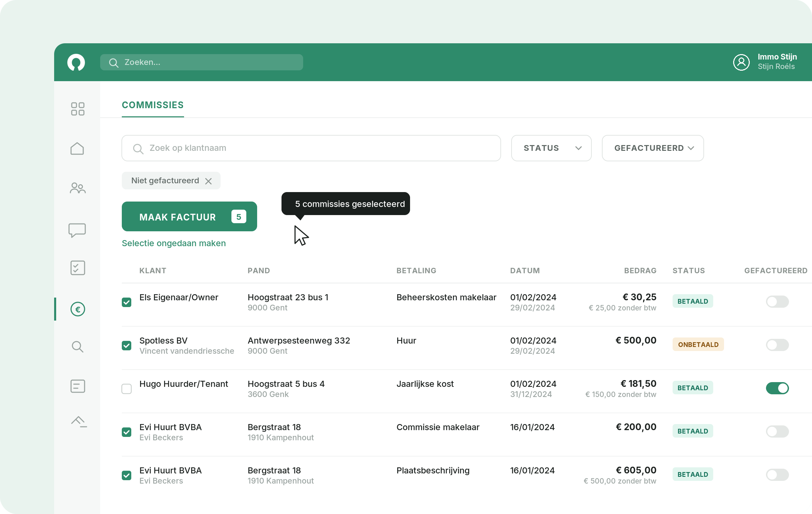Click the '31/12/2024' end date

pyautogui.click(x=531, y=394)
